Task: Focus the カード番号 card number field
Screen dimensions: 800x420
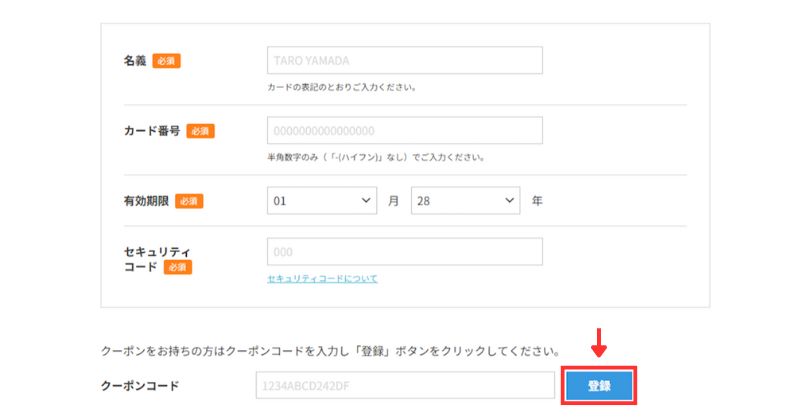Action: pos(405,131)
